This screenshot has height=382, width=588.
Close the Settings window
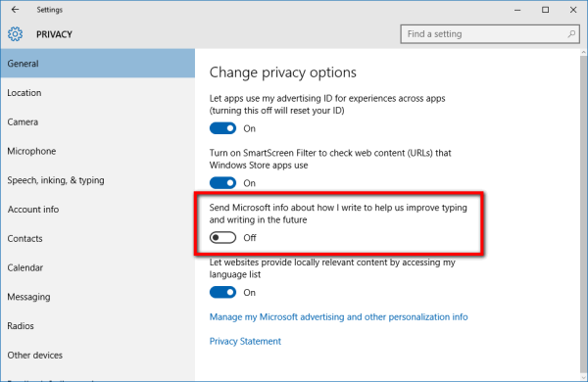tap(573, 10)
